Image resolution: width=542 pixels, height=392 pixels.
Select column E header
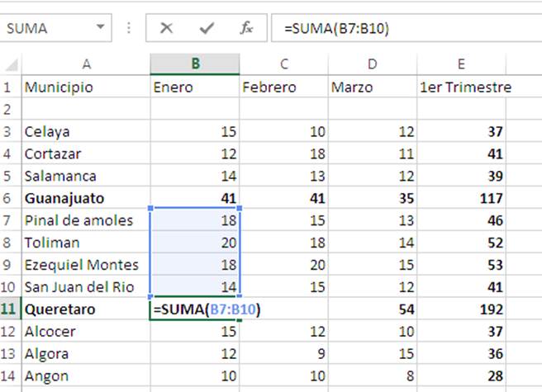coord(460,64)
